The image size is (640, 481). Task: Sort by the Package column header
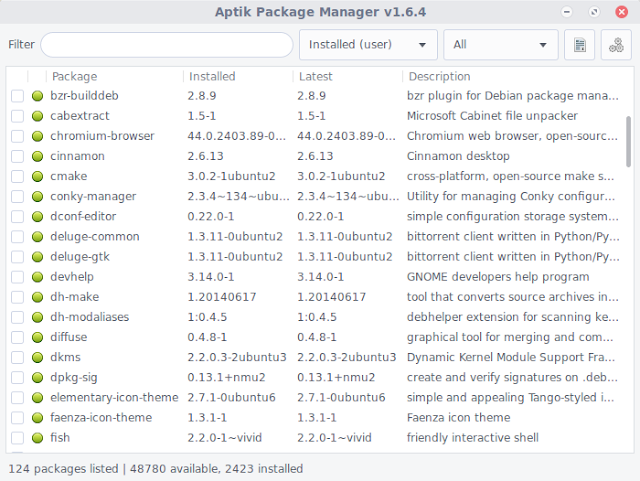pyautogui.click(x=113, y=76)
